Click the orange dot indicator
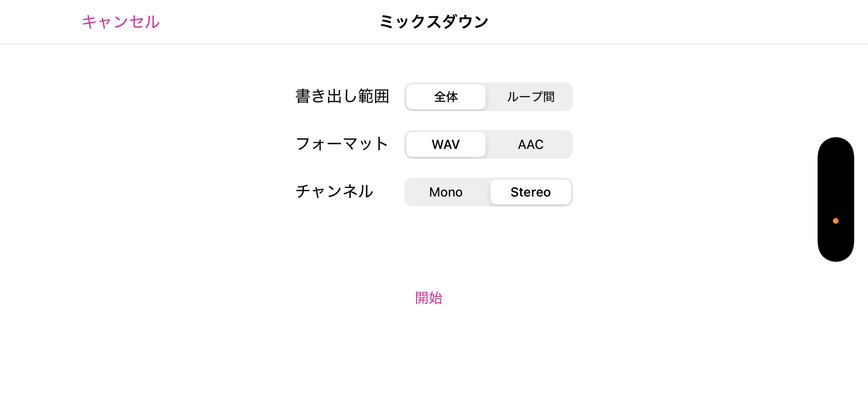This screenshot has width=868, height=399. point(835,221)
